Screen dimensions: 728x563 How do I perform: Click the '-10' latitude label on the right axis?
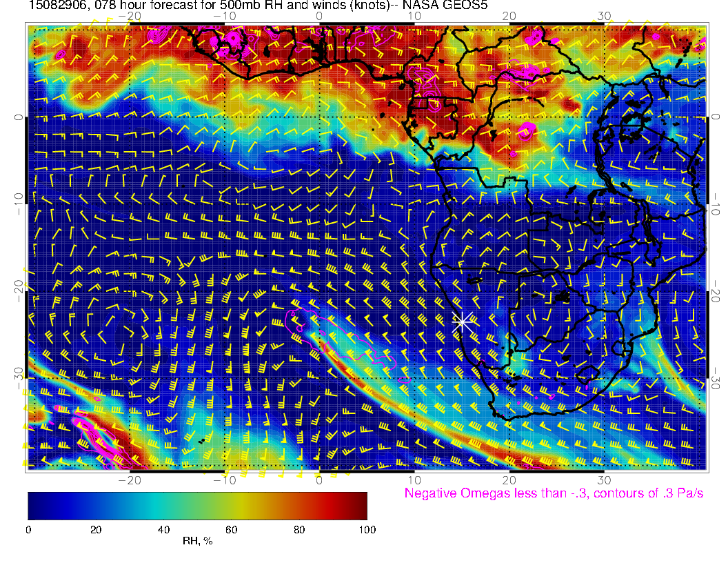pyautogui.click(x=716, y=204)
